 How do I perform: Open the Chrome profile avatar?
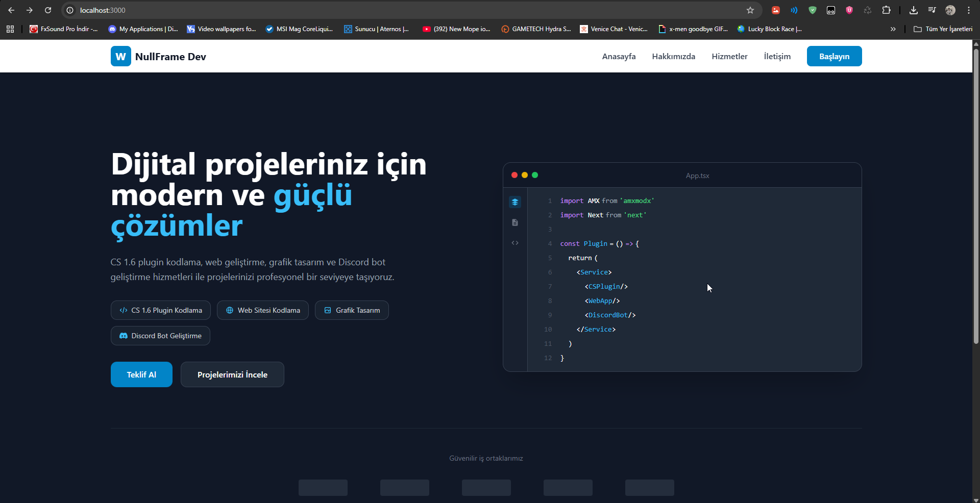pyautogui.click(x=950, y=10)
